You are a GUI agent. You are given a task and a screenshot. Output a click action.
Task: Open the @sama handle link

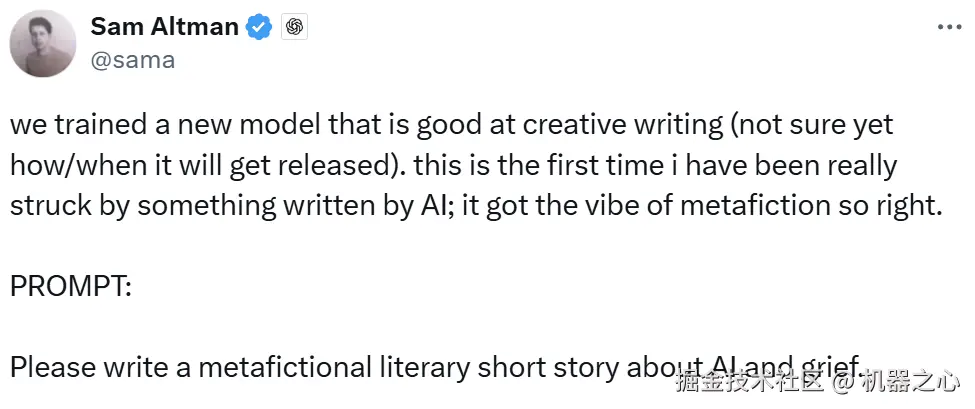click(133, 59)
